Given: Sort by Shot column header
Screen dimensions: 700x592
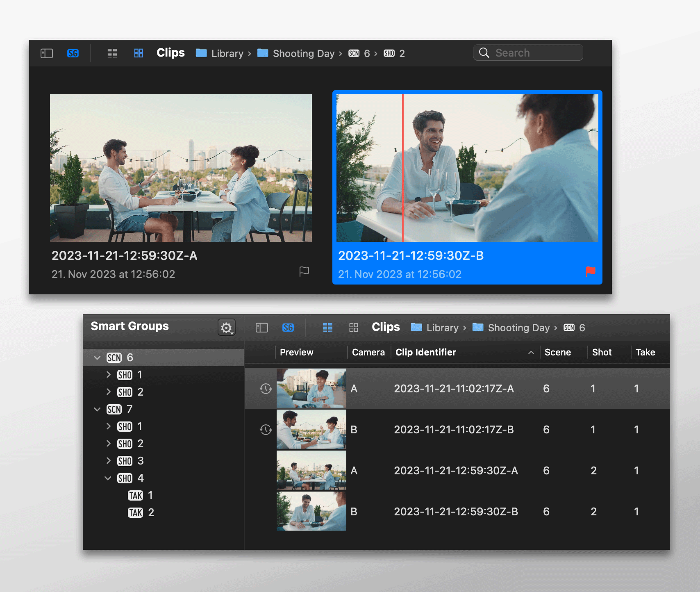Looking at the screenshot, I should coord(602,352).
